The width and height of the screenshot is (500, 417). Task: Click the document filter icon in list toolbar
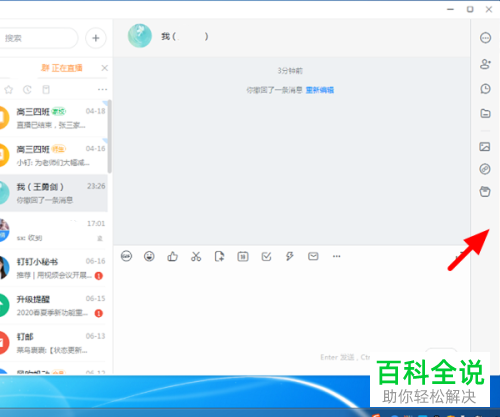tap(46, 89)
